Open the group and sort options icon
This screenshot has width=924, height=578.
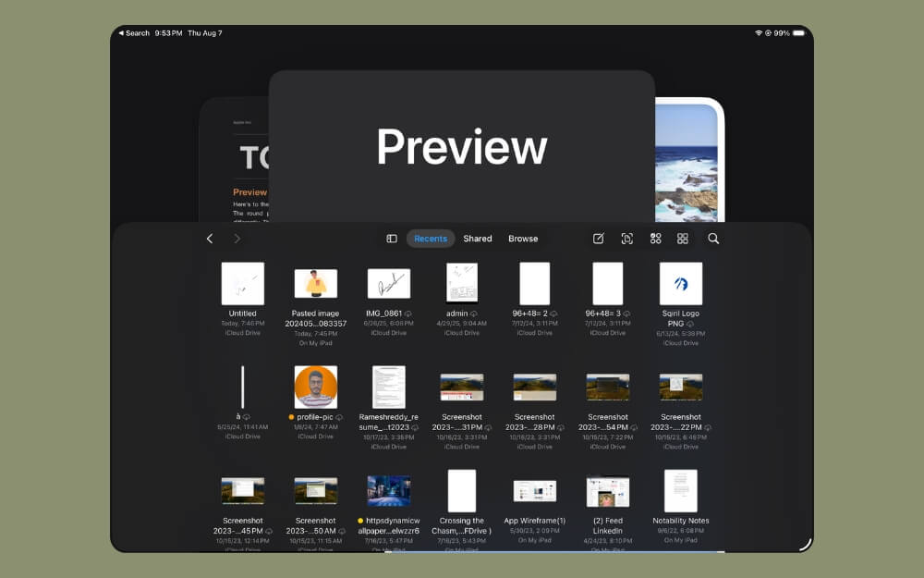click(x=655, y=239)
